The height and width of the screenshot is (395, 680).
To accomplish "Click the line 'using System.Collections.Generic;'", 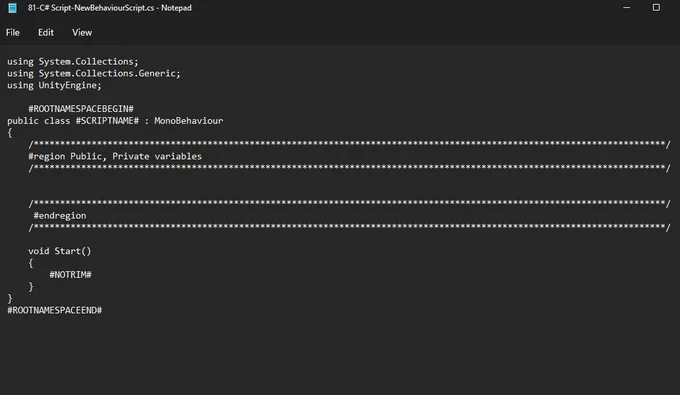I will pyautogui.click(x=94, y=73).
